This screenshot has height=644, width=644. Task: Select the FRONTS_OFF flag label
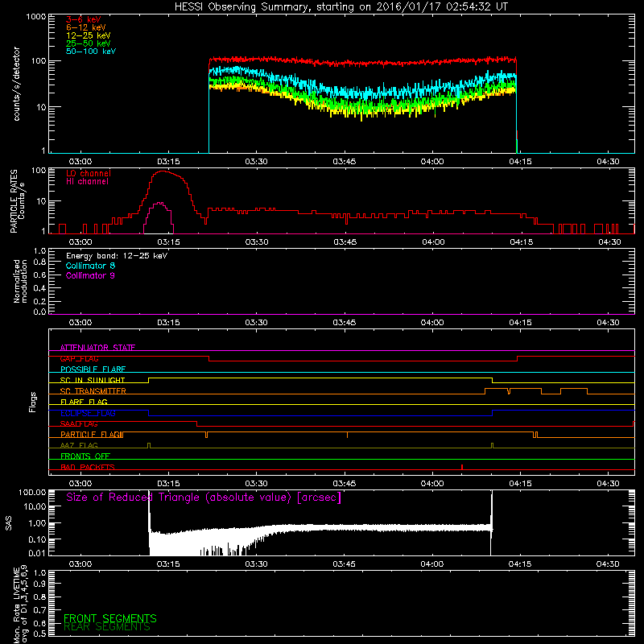click(85, 456)
